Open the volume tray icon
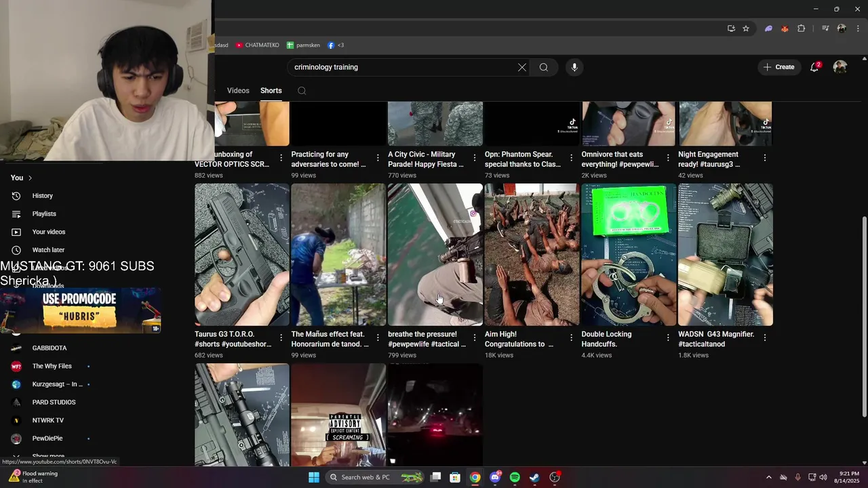The width and height of the screenshot is (868, 488). tap(823, 477)
